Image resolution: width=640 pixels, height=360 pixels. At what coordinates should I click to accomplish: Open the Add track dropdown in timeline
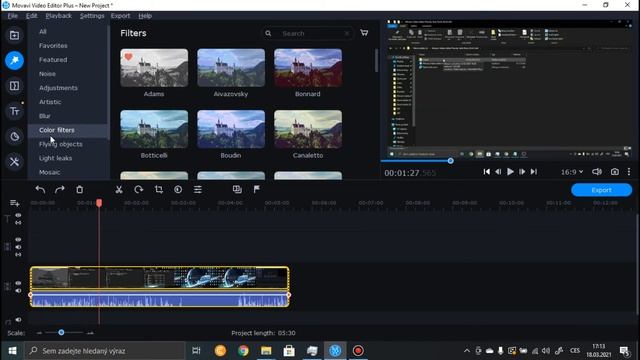click(15, 203)
